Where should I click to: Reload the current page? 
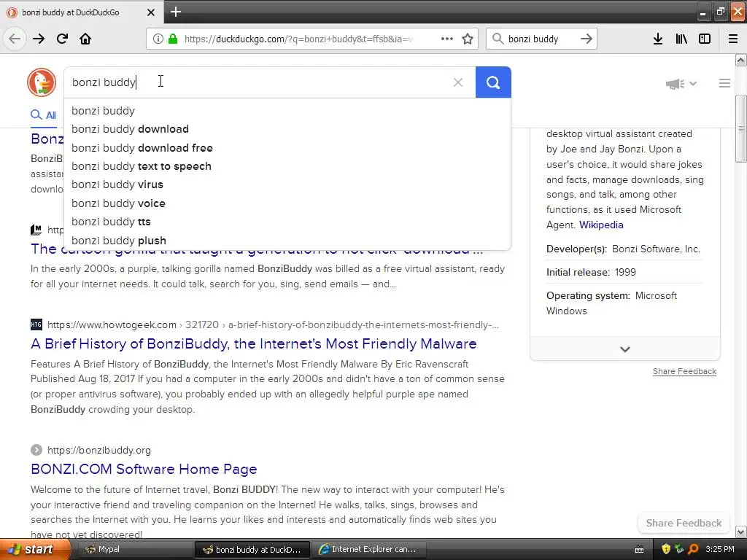[62, 39]
